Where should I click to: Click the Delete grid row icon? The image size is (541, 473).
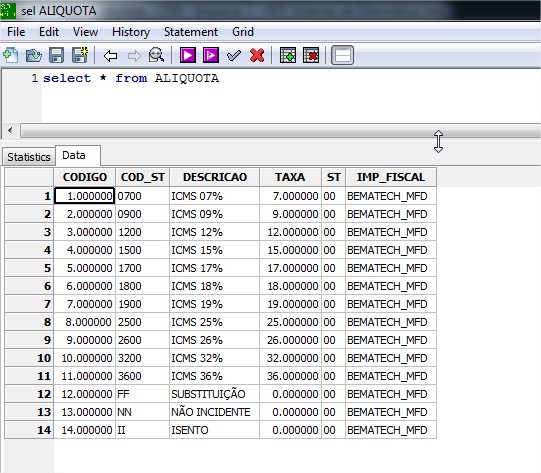(311, 55)
